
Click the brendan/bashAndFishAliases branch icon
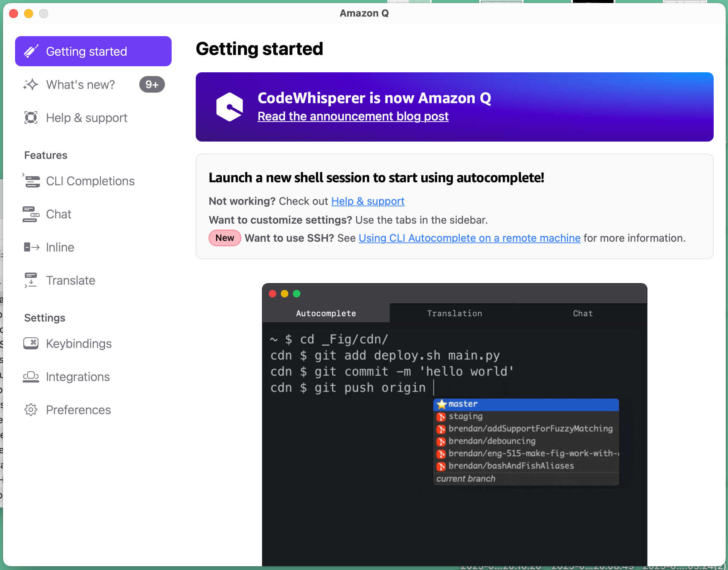(441, 466)
